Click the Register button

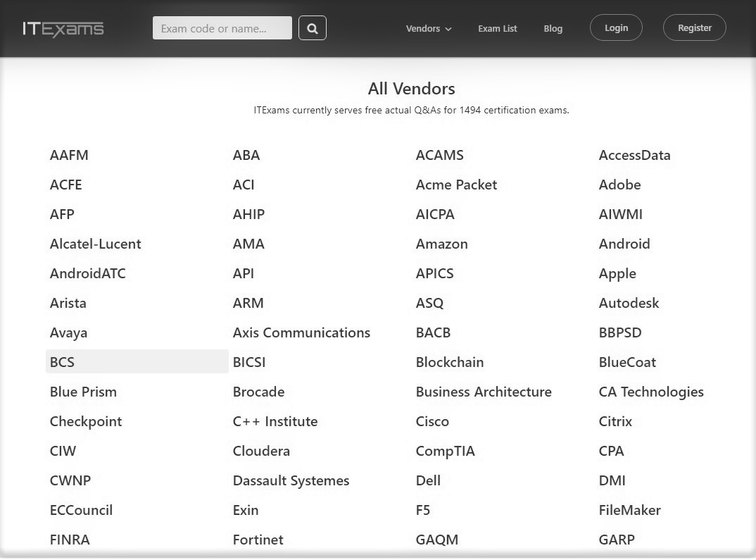tap(694, 27)
